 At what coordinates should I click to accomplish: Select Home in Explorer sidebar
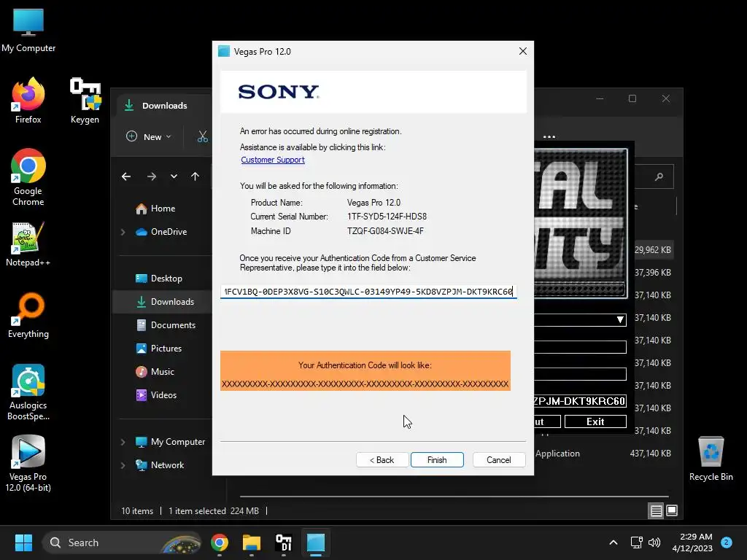[x=163, y=209]
